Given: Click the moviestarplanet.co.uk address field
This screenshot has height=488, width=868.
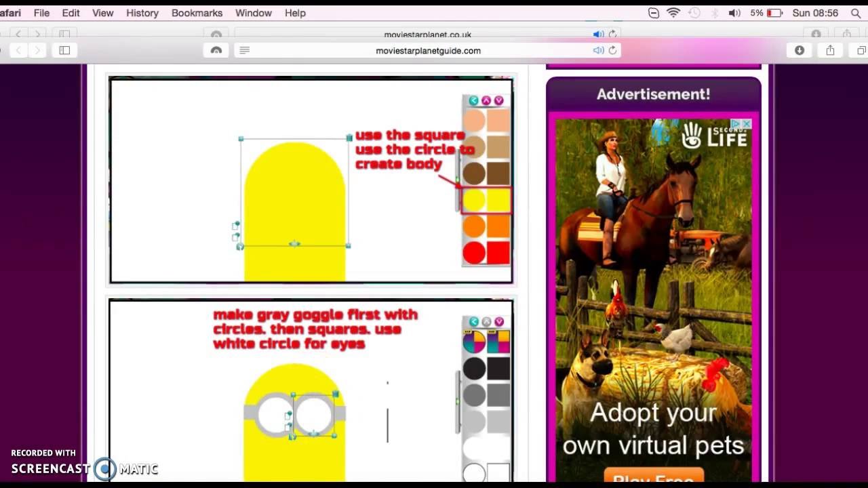Looking at the screenshot, I should (x=428, y=34).
